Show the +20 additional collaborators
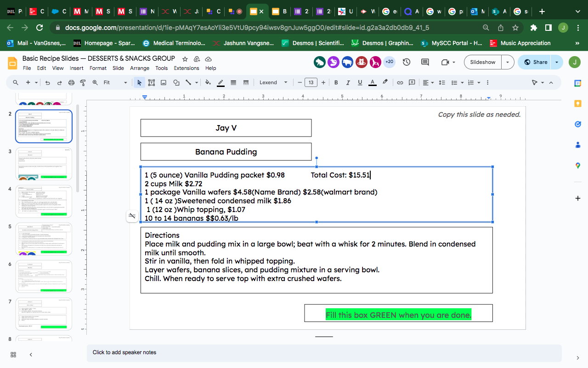588x368 pixels. click(x=389, y=62)
